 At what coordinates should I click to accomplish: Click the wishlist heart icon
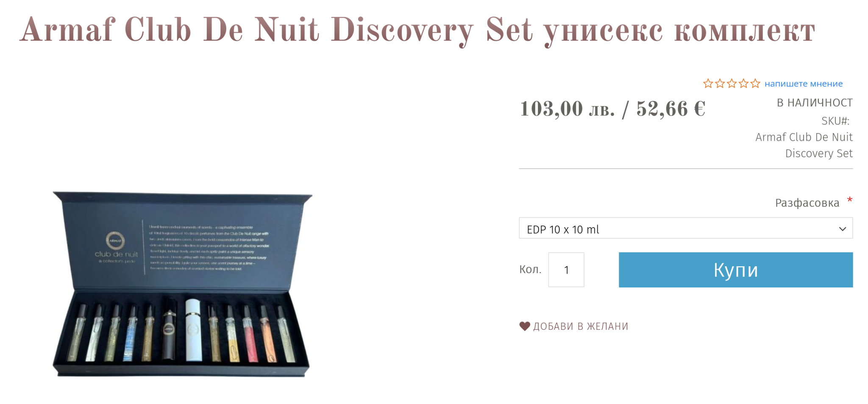pos(525,326)
